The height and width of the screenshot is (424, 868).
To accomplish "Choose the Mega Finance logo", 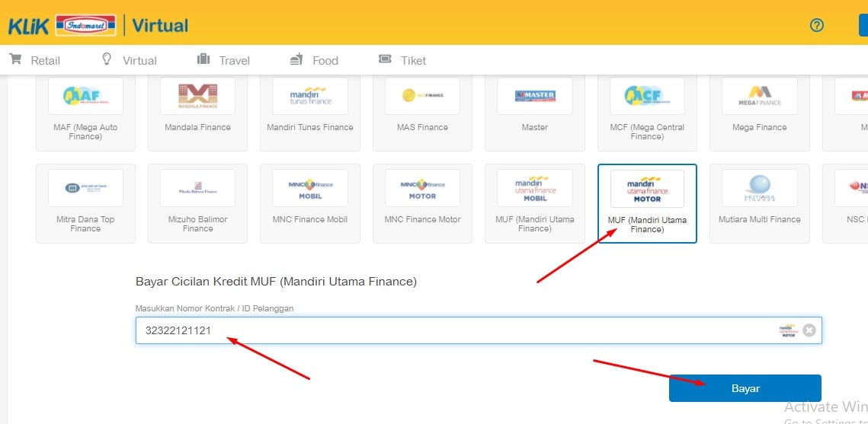I will (x=760, y=96).
